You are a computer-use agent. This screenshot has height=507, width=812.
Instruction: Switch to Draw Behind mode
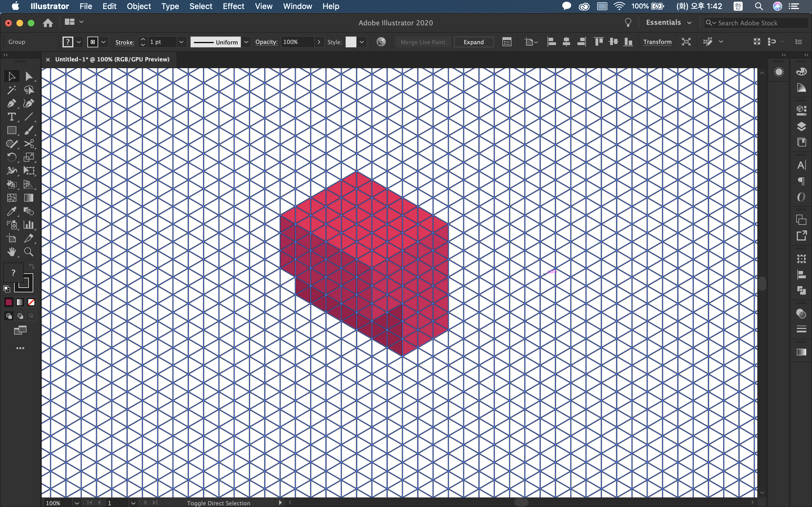click(20, 316)
